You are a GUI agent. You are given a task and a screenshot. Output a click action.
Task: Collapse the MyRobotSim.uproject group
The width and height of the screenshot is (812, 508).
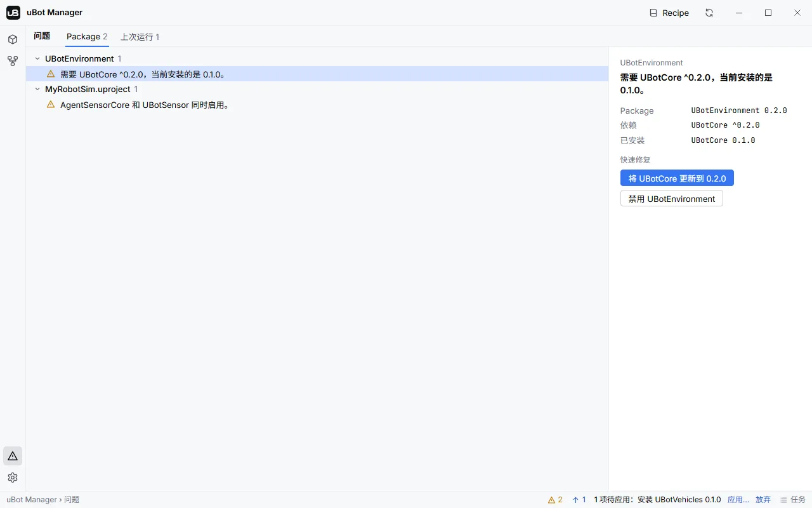coord(37,89)
